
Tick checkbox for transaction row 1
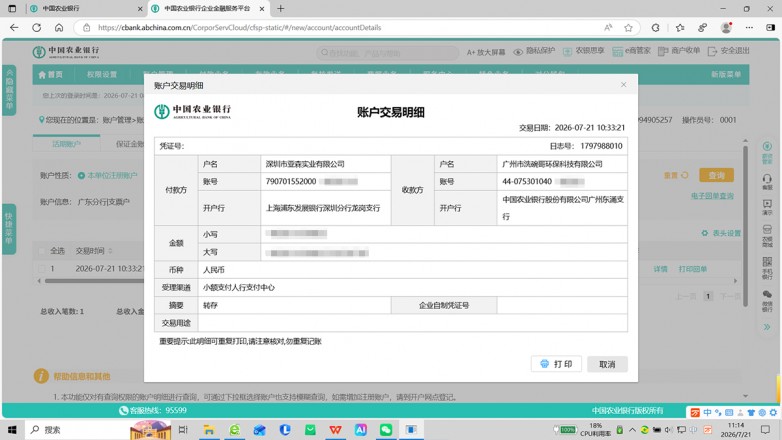coord(42,268)
